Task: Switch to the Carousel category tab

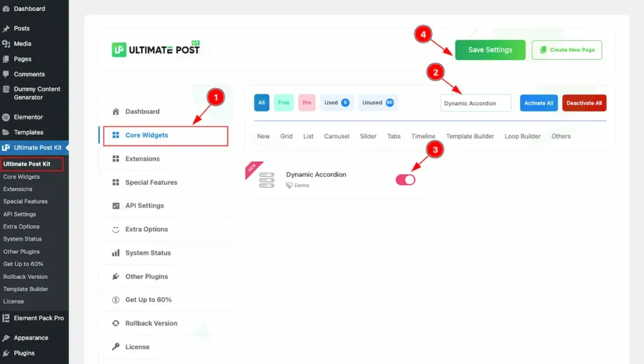Action: pyautogui.click(x=336, y=136)
